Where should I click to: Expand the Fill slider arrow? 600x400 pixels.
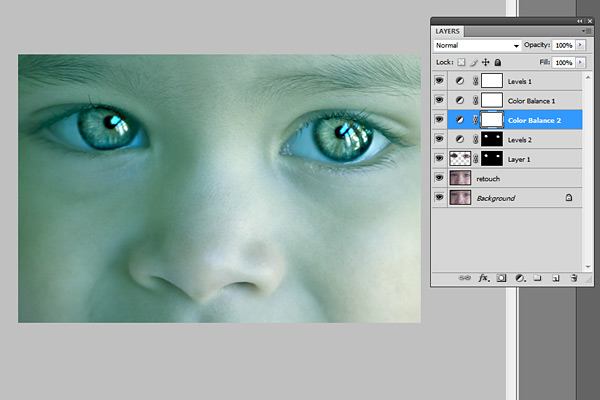579,62
